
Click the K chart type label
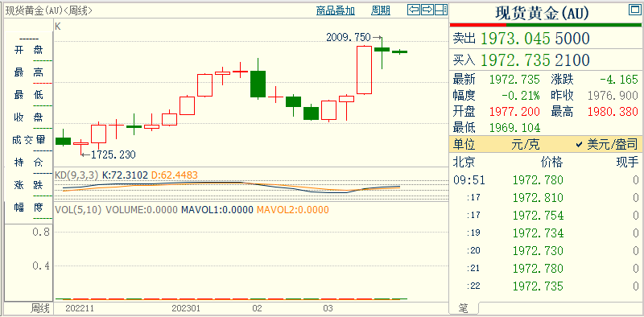click(x=58, y=27)
